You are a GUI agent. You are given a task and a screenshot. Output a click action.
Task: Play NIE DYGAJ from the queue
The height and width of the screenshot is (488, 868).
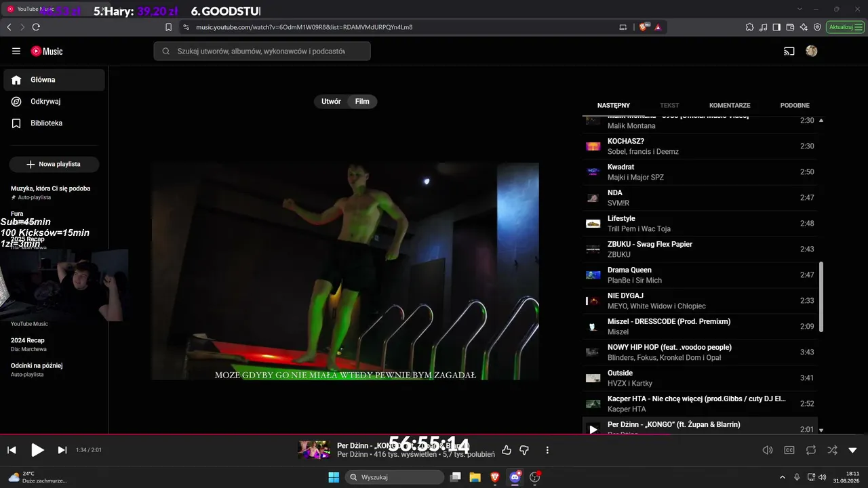701,301
